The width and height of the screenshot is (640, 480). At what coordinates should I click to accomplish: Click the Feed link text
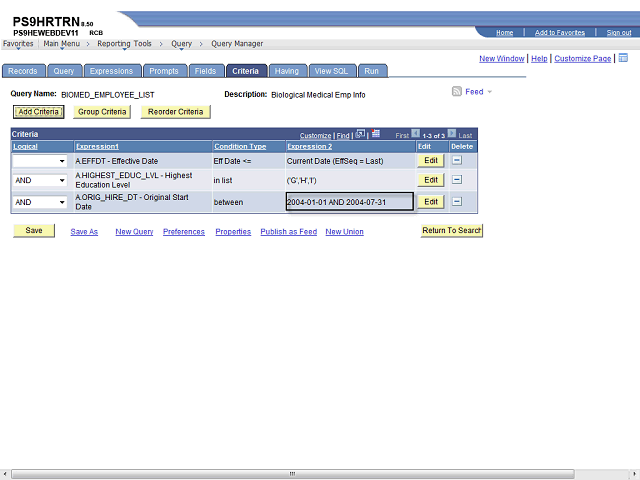click(x=474, y=92)
